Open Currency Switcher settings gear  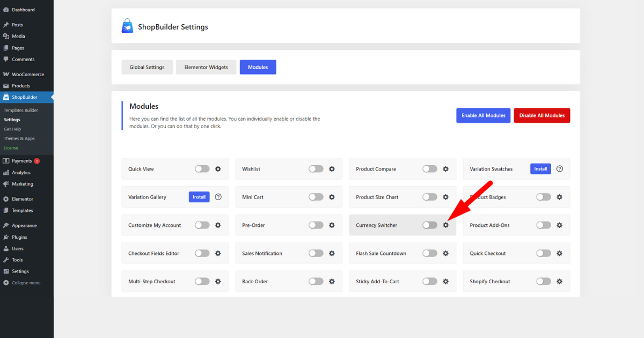(445, 225)
